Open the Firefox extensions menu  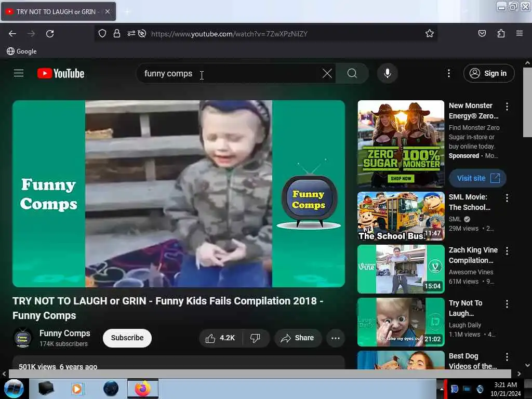point(501,33)
